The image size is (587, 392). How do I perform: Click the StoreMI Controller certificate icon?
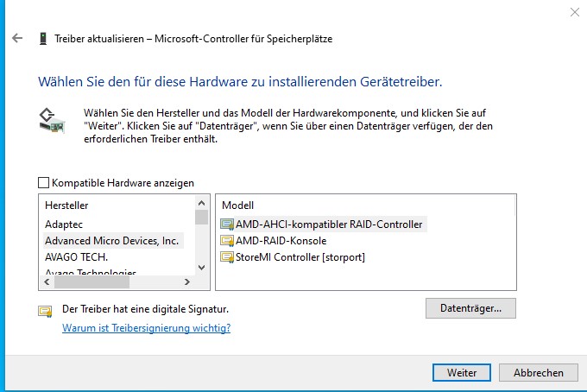click(x=227, y=257)
